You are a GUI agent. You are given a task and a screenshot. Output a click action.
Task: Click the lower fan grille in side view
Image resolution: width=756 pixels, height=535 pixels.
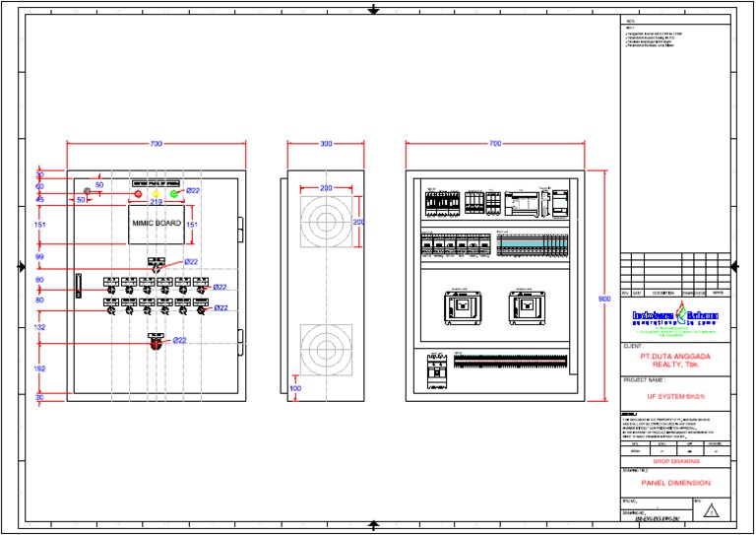point(327,350)
